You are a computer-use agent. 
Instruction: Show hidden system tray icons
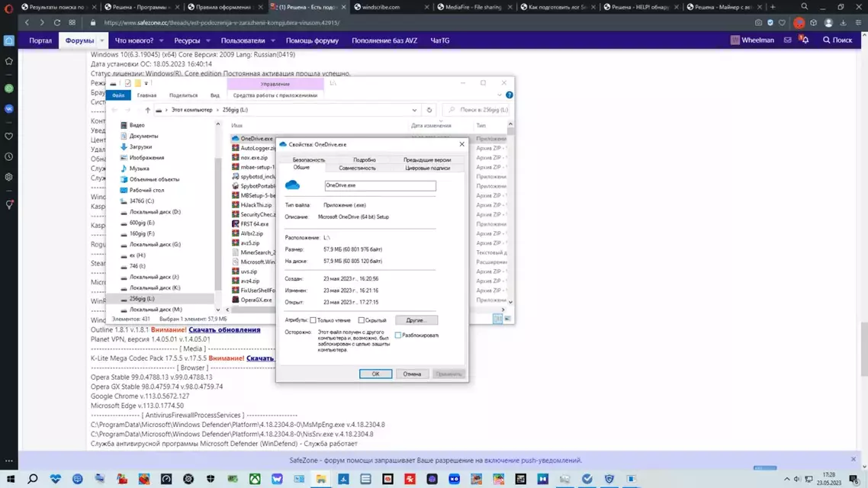(x=786, y=479)
